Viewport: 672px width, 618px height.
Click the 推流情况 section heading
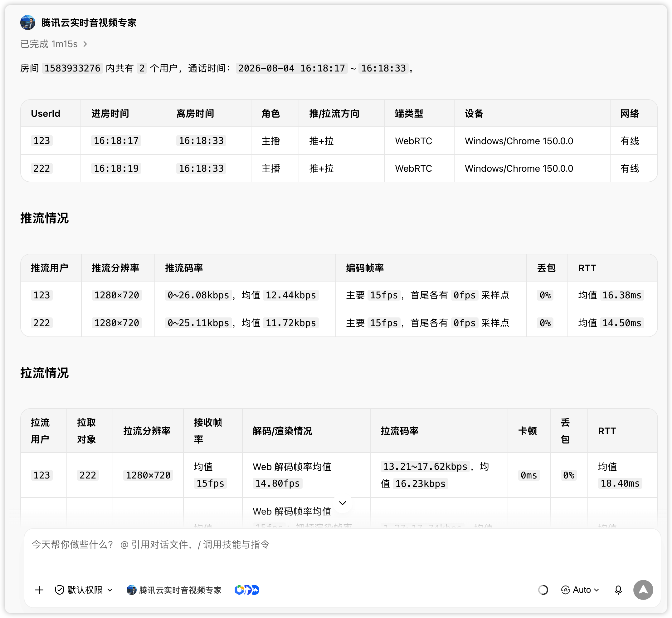point(45,218)
